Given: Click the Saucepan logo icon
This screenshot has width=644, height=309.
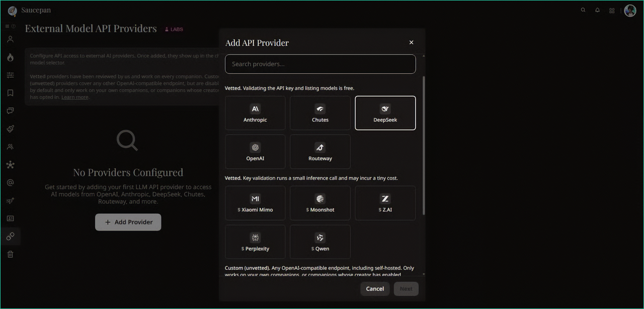Looking at the screenshot, I should click(x=12, y=11).
